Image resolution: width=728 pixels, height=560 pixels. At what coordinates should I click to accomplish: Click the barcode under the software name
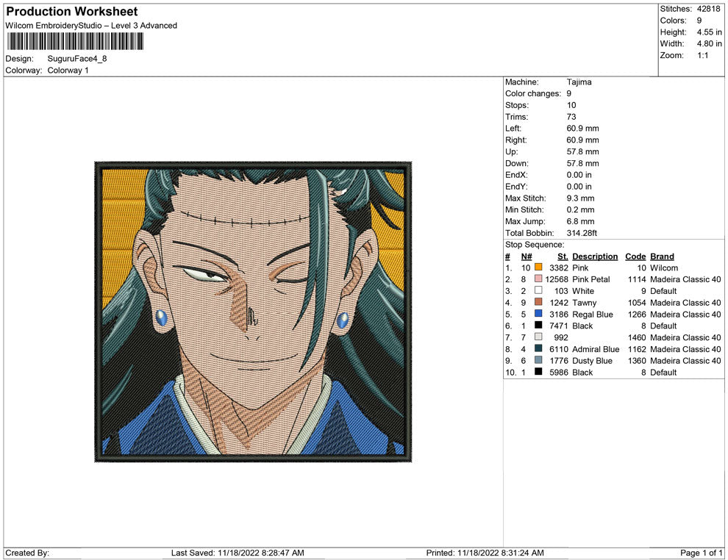pyautogui.click(x=75, y=41)
